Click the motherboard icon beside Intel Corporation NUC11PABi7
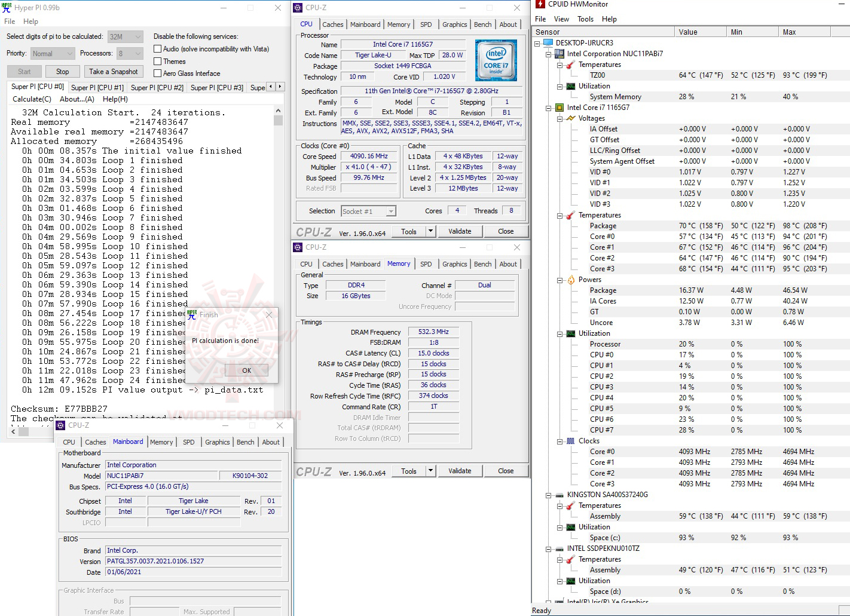Image resolution: width=850 pixels, height=616 pixels. 559,54
